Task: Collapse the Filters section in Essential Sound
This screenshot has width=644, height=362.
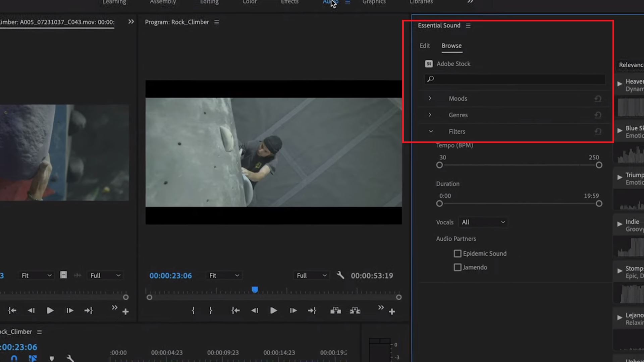Action: pos(431,131)
